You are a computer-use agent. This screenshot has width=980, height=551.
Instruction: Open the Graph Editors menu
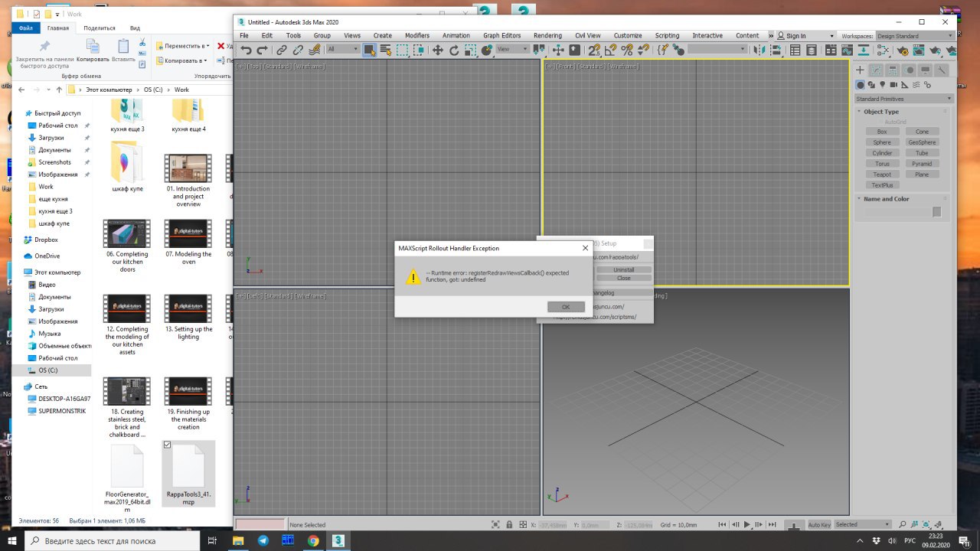[501, 36]
